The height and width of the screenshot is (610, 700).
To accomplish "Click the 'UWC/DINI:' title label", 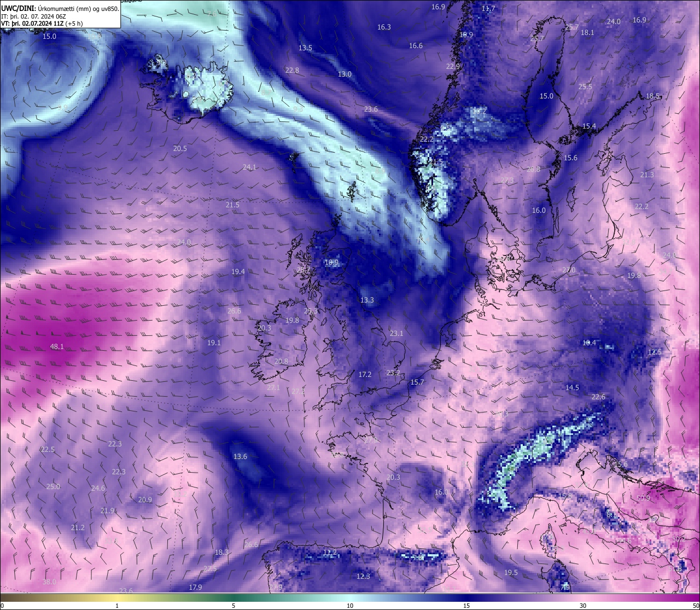I will [x=18, y=8].
